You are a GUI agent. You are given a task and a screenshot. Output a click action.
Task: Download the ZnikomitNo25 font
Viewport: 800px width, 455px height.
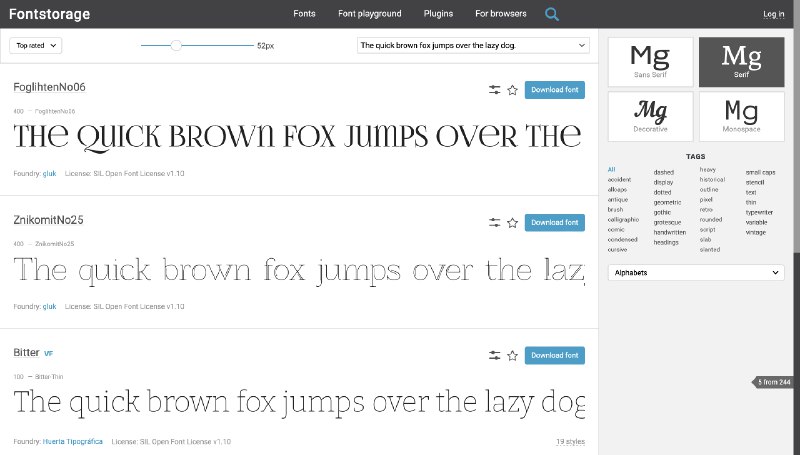[x=555, y=222]
